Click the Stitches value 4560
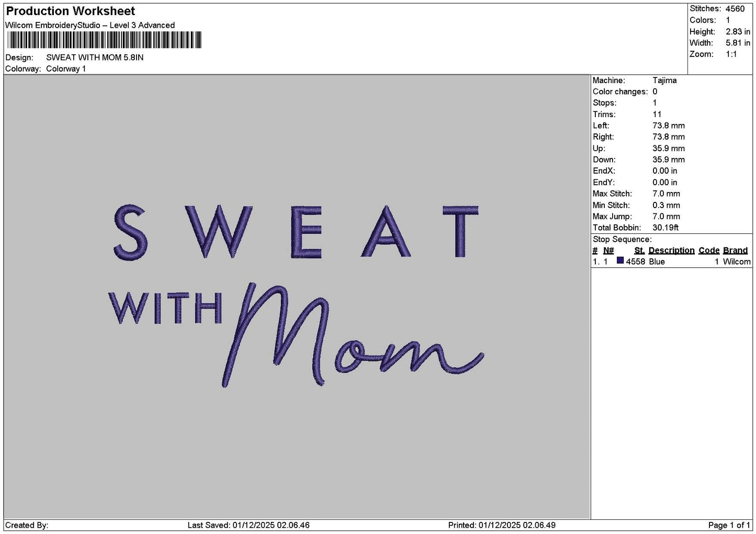 pyautogui.click(x=735, y=9)
